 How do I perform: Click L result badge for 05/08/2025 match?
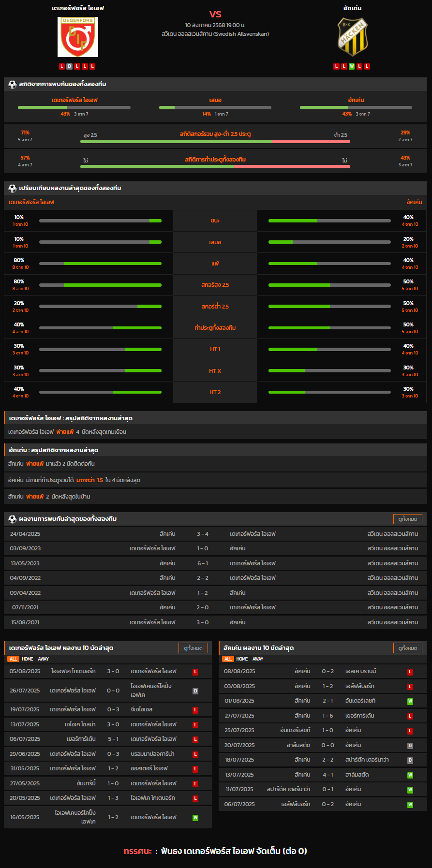coord(195,672)
